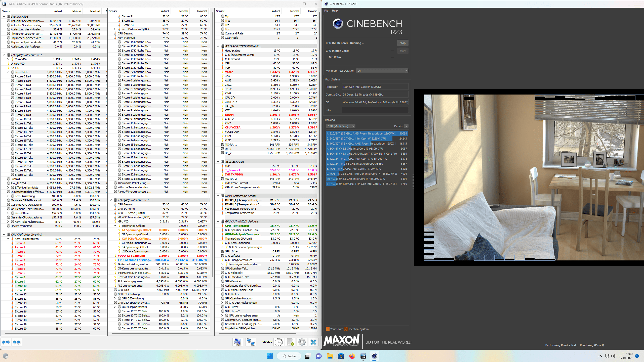Open the HWiNFO system summary monitor icon
The width and height of the screenshot is (644, 362).
pos(237,342)
